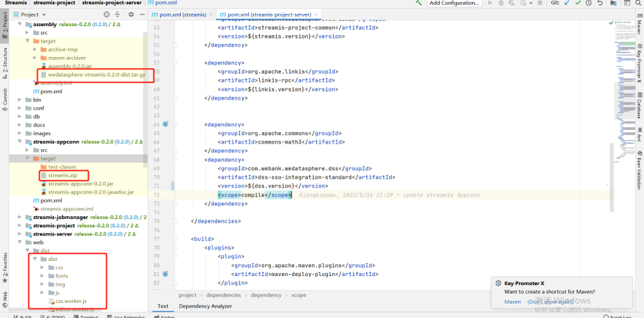Click the locate file crosshair icon in Project panel
This screenshot has width=644, height=318.
click(x=108, y=14)
